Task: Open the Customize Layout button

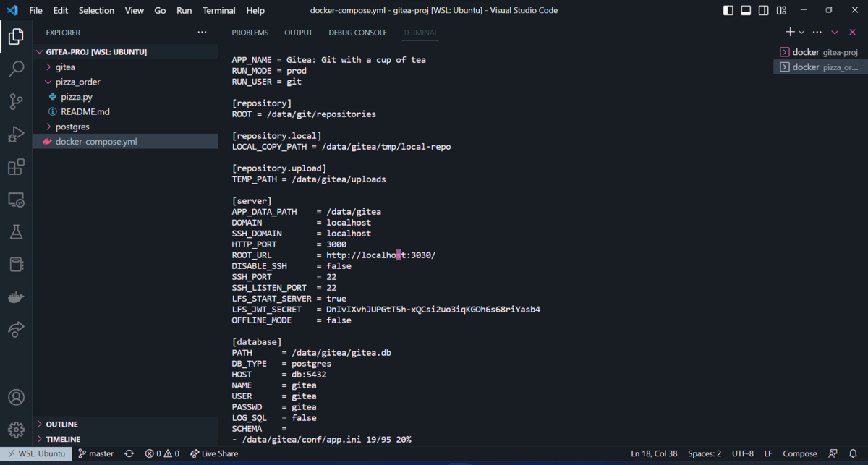Action: (781, 10)
